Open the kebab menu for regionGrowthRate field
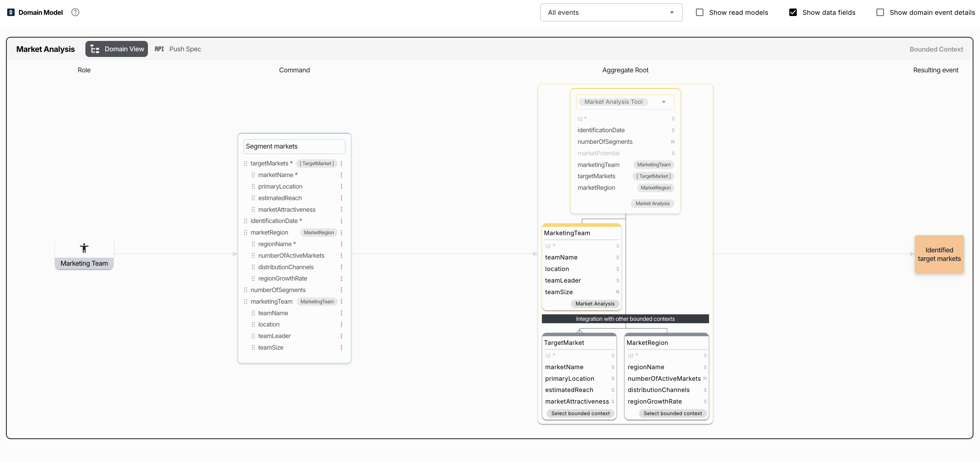 341,278
